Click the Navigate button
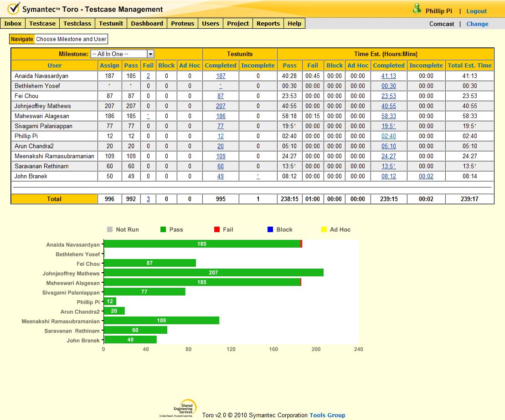 point(22,39)
